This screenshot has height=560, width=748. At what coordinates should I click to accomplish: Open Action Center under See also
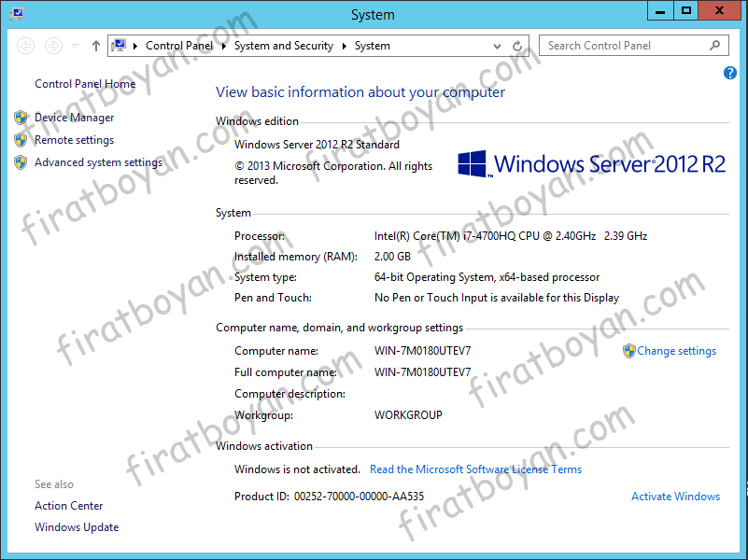(69, 506)
